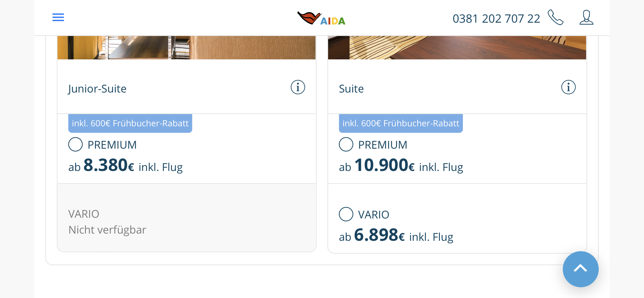Viewport: 644px width, 298px height.
Task: Select Junior-Suite PREMIUM radio option
Action: coord(75,145)
